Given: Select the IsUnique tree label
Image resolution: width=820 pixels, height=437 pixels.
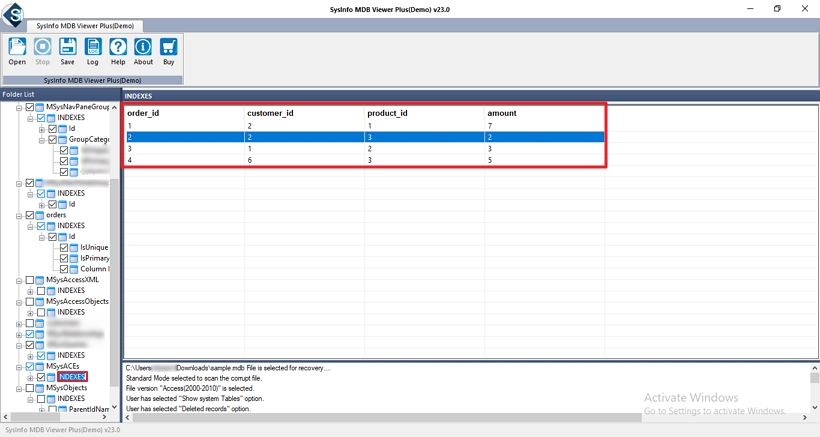Looking at the screenshot, I should click(x=94, y=247).
